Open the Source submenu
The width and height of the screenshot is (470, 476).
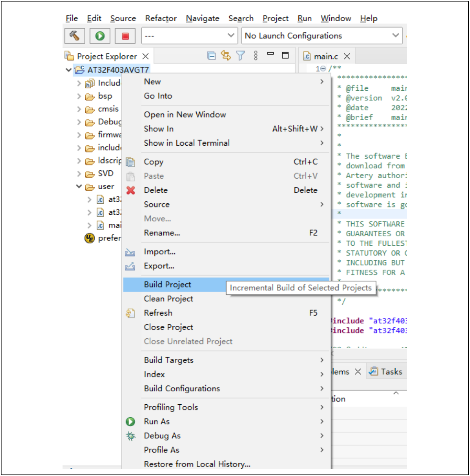click(x=226, y=204)
